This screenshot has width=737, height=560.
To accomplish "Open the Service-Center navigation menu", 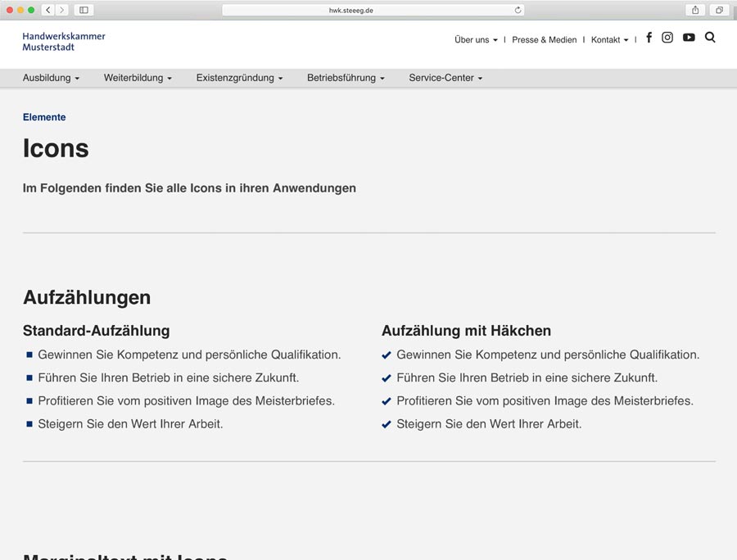I will [x=445, y=78].
